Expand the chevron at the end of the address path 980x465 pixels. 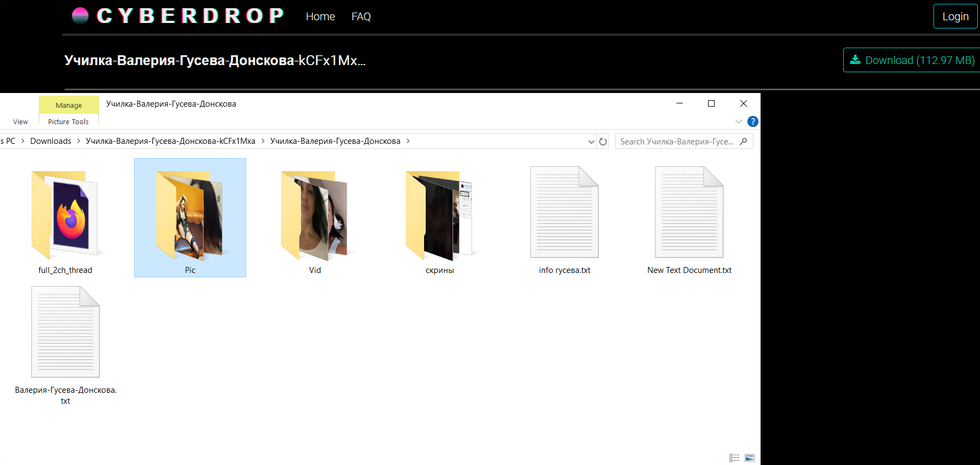pos(408,141)
